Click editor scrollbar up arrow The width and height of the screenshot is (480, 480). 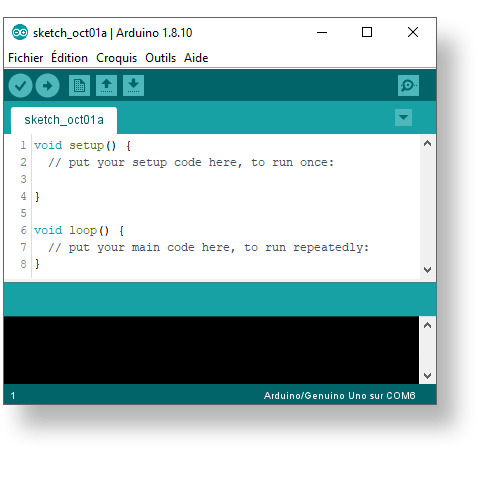pos(427,144)
